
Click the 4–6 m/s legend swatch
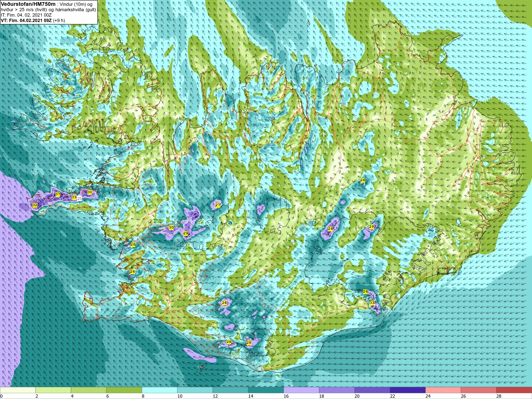click(89, 390)
